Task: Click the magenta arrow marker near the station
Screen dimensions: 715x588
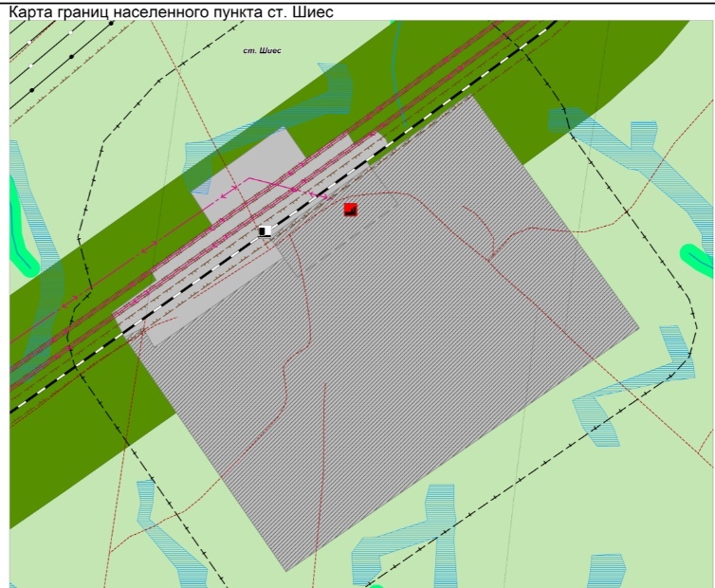Action: pyautogui.click(x=321, y=196)
